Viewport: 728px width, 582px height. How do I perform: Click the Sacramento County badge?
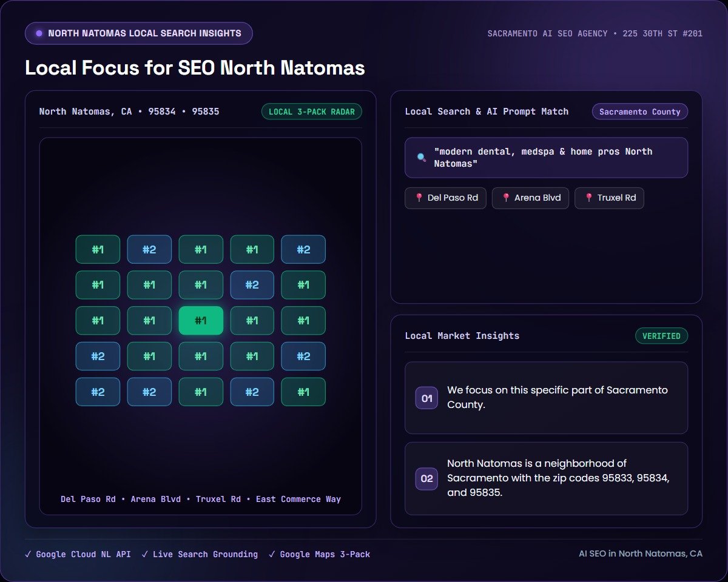click(640, 112)
